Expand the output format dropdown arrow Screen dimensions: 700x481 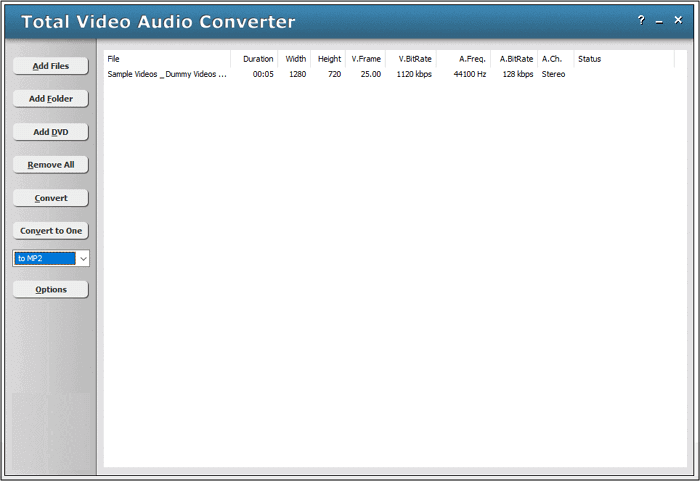(83, 259)
